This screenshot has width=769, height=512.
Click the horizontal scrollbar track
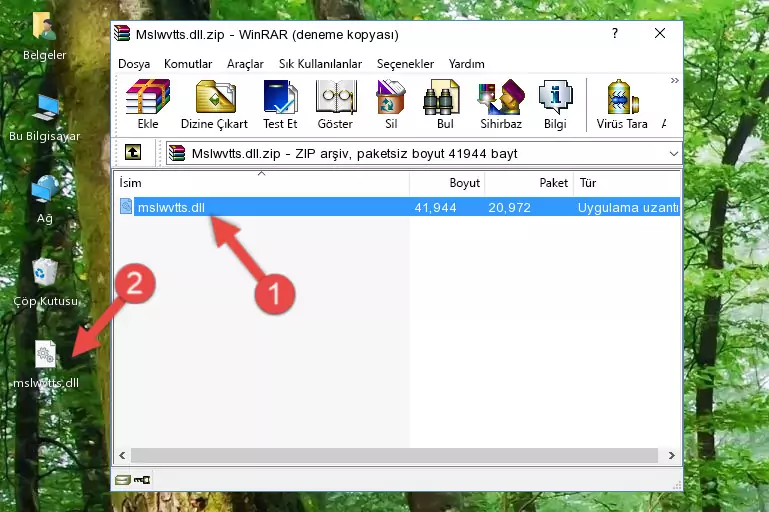tap(394, 455)
